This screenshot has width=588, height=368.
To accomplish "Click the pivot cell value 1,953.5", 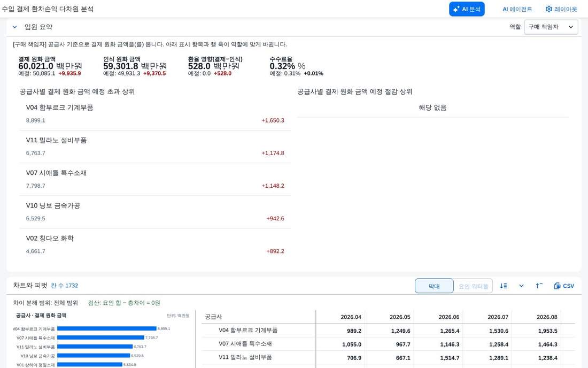I will (x=547, y=331).
